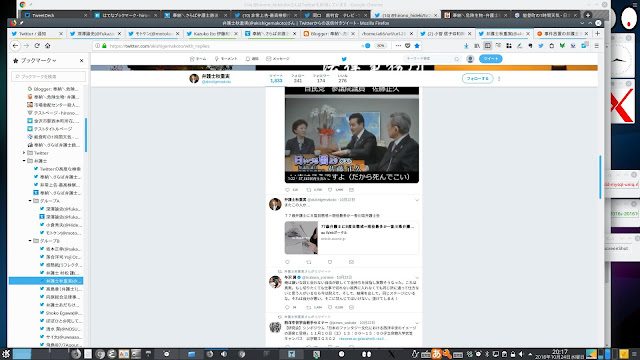Click the four-squares extension icon
Image resolution: width=640 pixels, height=360 pixels.
point(509,46)
